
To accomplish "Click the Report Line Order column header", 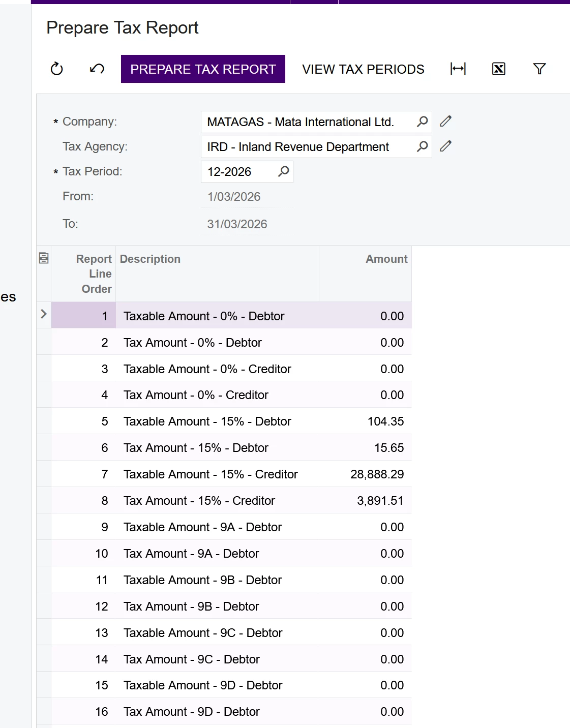I will (94, 274).
